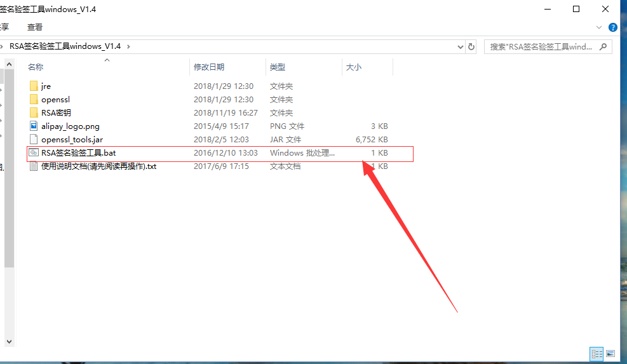Click the navigation pane vertical scrollbar

[x=9, y=191]
